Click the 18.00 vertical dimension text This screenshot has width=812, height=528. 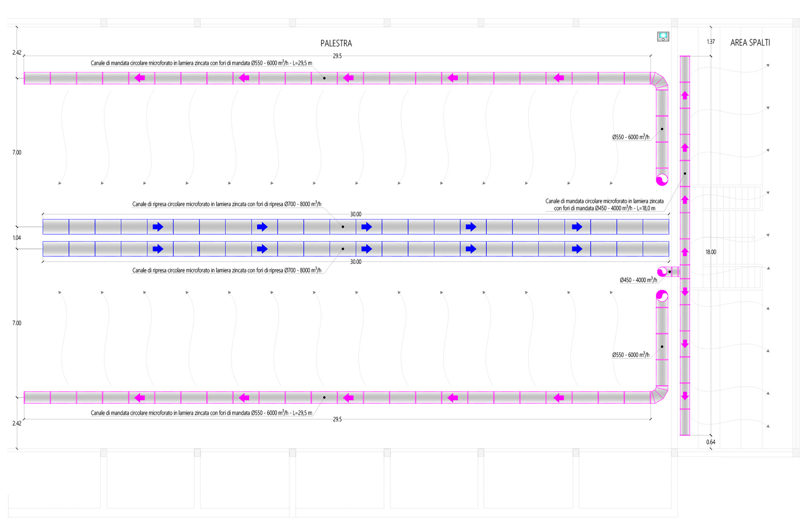(x=710, y=252)
